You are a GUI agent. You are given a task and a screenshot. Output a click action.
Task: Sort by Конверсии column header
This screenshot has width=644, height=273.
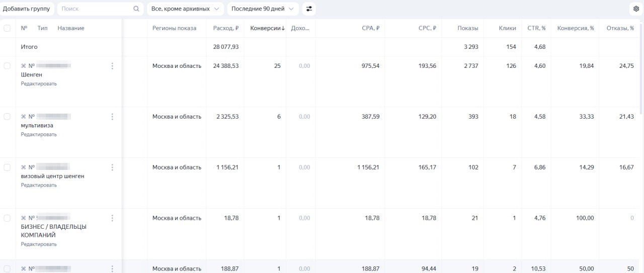pyautogui.click(x=267, y=28)
